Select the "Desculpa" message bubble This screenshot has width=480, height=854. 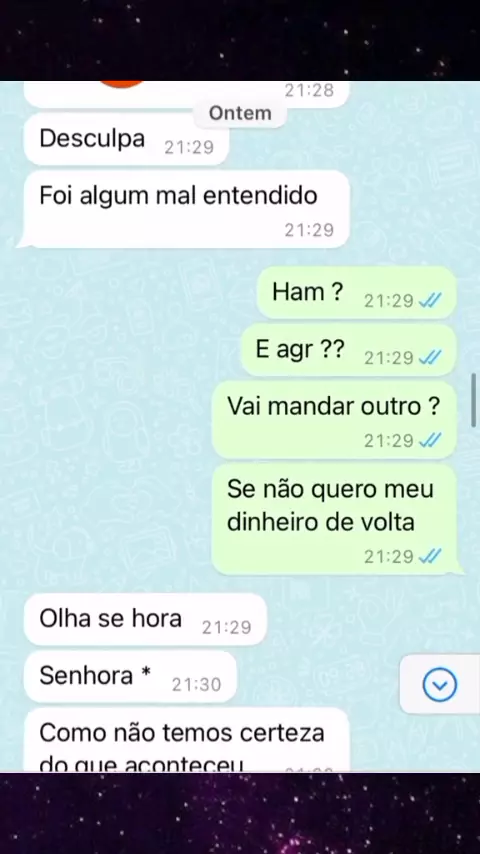tap(126, 139)
